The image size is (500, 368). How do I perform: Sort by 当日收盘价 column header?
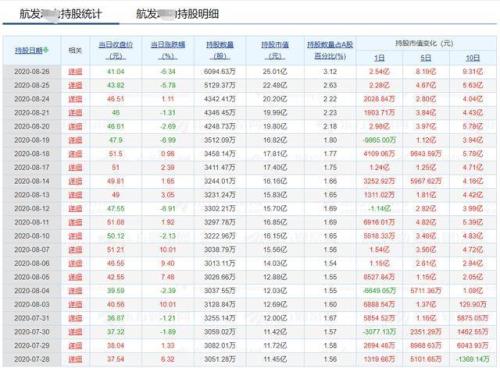pyautogui.click(x=116, y=50)
